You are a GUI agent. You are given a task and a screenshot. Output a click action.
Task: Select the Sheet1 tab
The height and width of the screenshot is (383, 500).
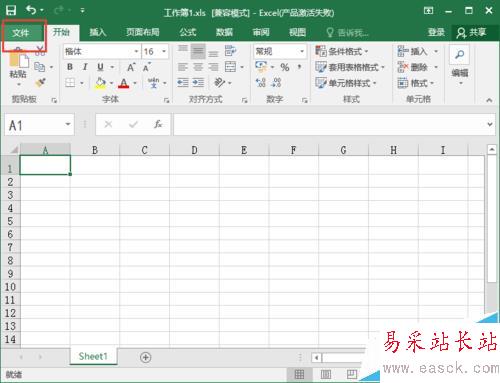(93, 356)
